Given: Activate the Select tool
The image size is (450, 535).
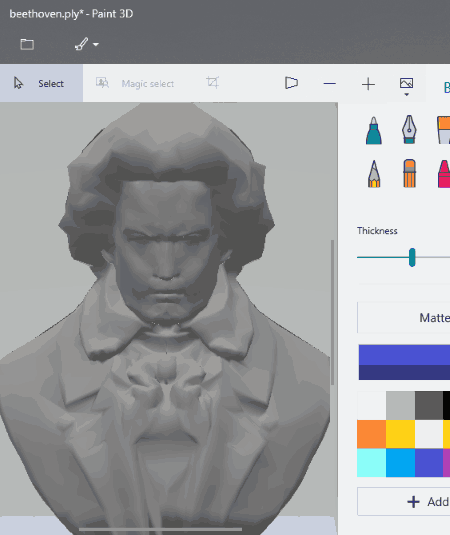Looking at the screenshot, I should [41, 83].
